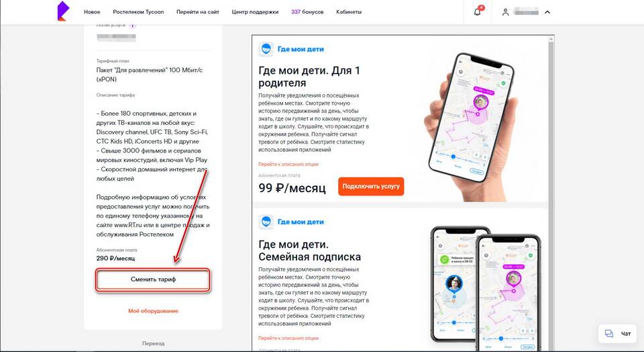The height and width of the screenshot is (352, 644).
Task: Click the user profile avatar icon
Action: [505, 12]
